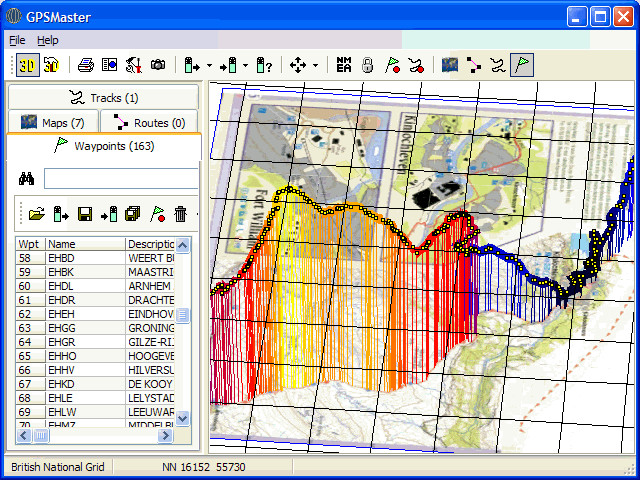
Task: Maximize the GPSMaster window
Action: tap(600, 17)
